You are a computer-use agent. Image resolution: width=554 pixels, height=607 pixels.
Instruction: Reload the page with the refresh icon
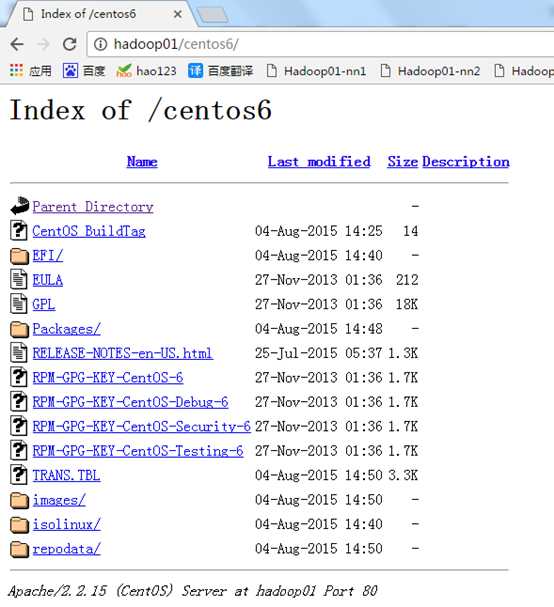(70, 44)
